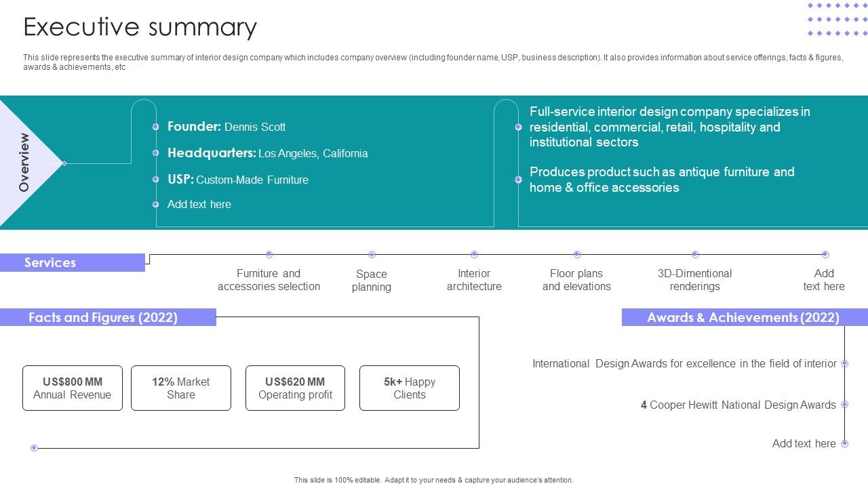Click the timeline marker above 3D-Dimentional renderings

click(695, 254)
